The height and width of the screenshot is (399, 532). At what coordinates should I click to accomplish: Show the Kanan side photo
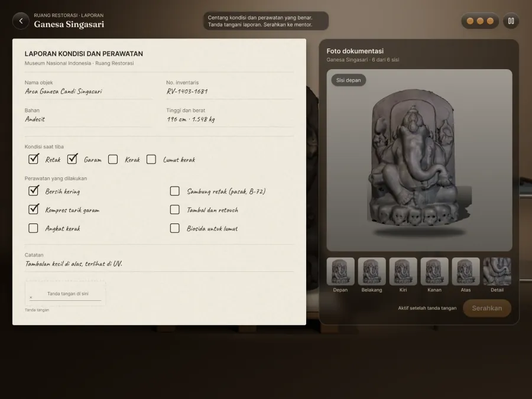(434, 271)
